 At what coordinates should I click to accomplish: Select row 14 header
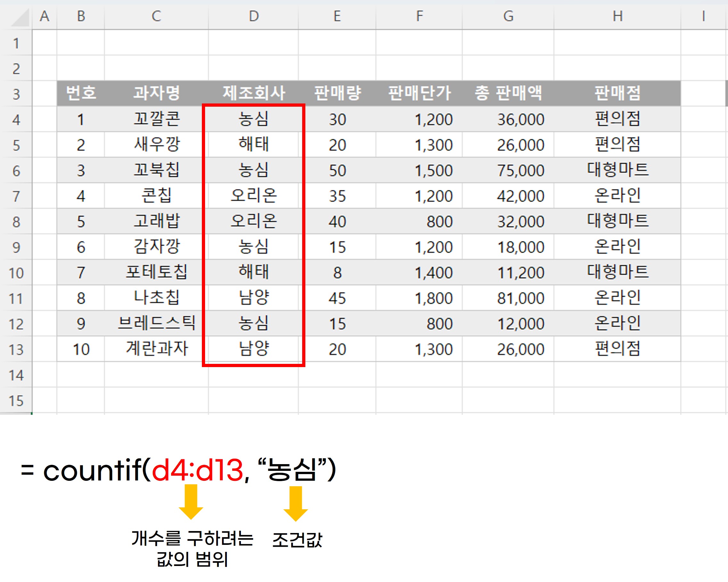pos(16,375)
